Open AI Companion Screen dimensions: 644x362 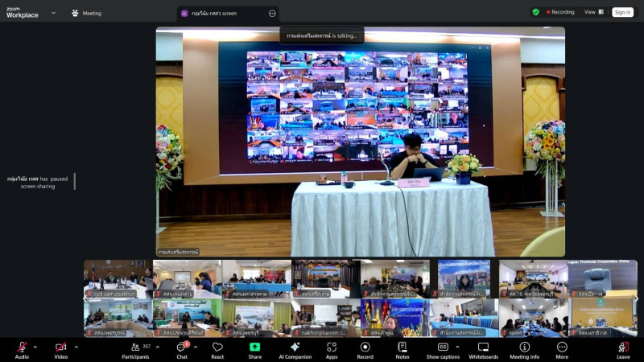tap(295, 350)
